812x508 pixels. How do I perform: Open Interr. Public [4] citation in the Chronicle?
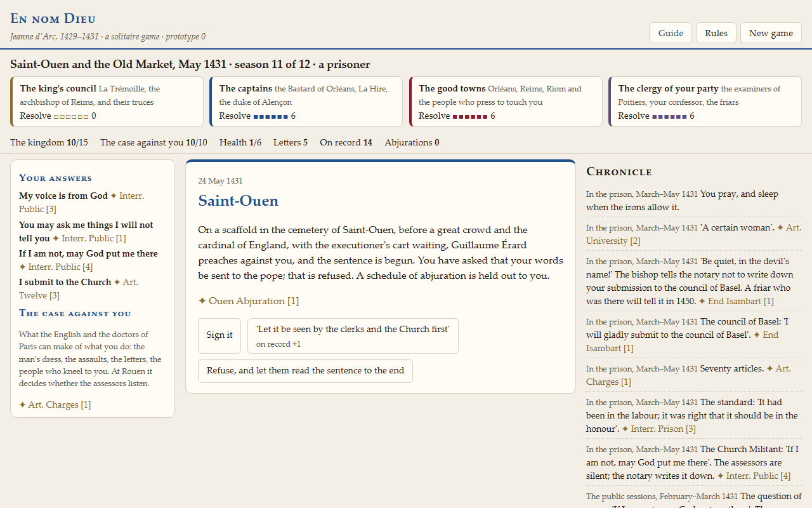point(754,476)
